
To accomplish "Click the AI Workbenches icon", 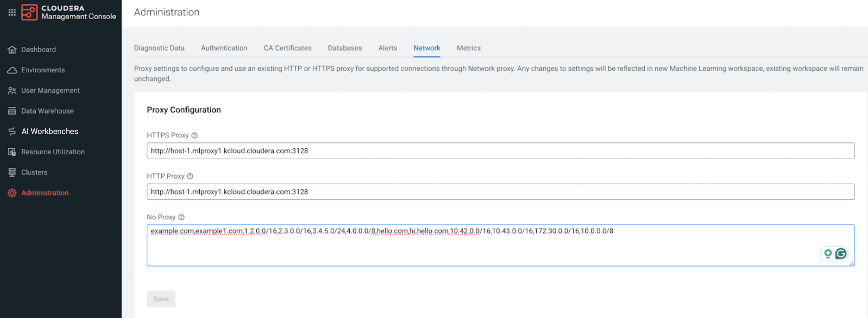I will click(12, 132).
